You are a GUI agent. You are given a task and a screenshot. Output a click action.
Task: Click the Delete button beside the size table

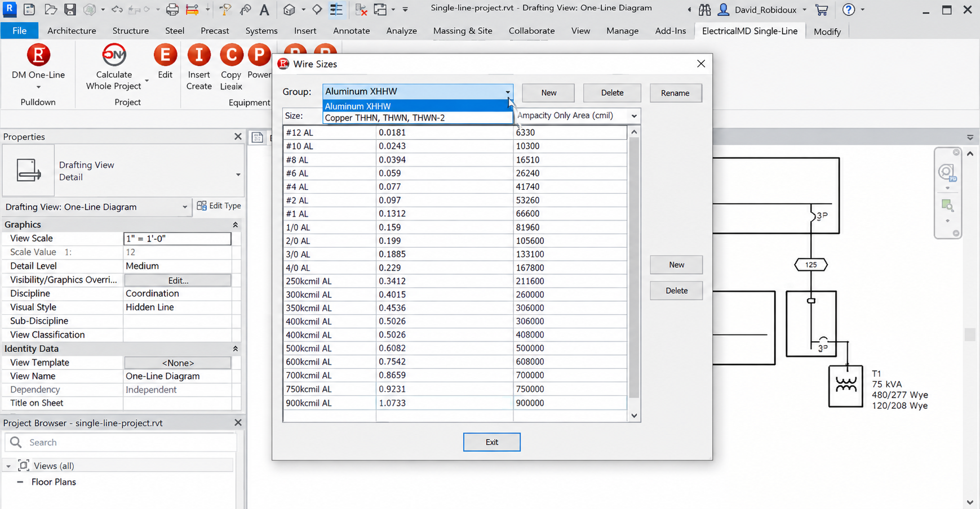(676, 291)
